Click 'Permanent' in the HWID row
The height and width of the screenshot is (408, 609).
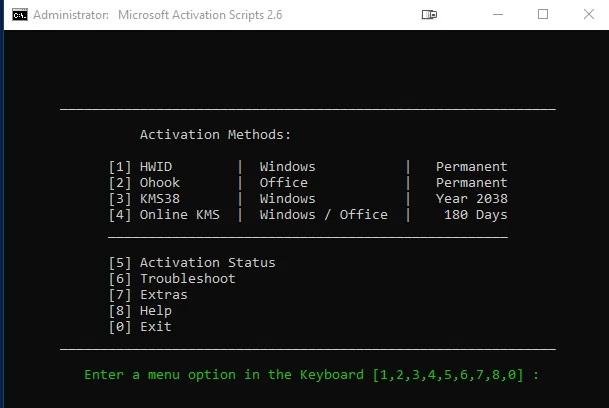(x=472, y=167)
